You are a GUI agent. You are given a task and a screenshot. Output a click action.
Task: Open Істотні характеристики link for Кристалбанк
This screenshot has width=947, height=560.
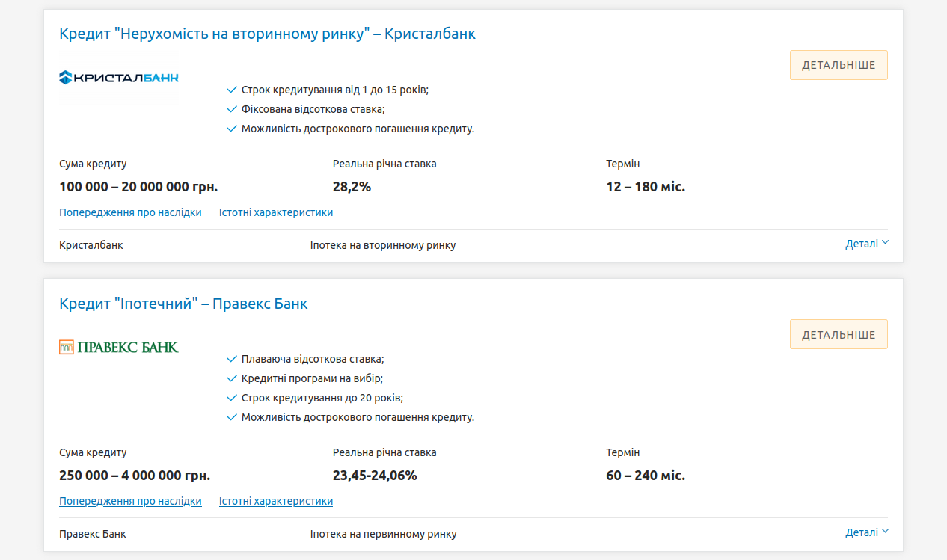pyautogui.click(x=276, y=212)
